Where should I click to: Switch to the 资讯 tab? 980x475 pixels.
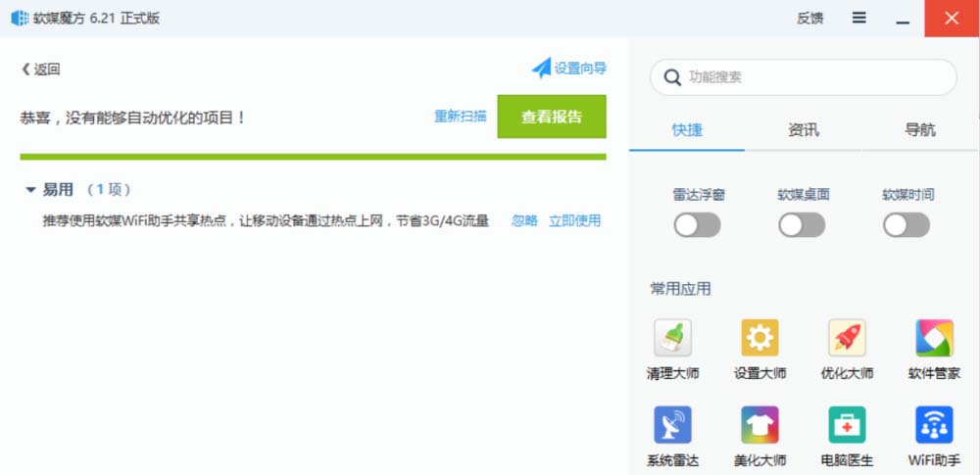point(803,130)
